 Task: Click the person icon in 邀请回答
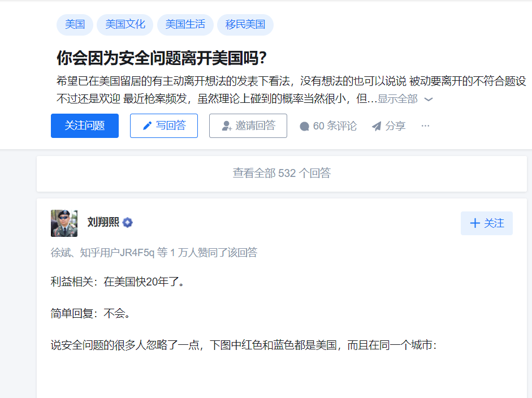tap(227, 126)
